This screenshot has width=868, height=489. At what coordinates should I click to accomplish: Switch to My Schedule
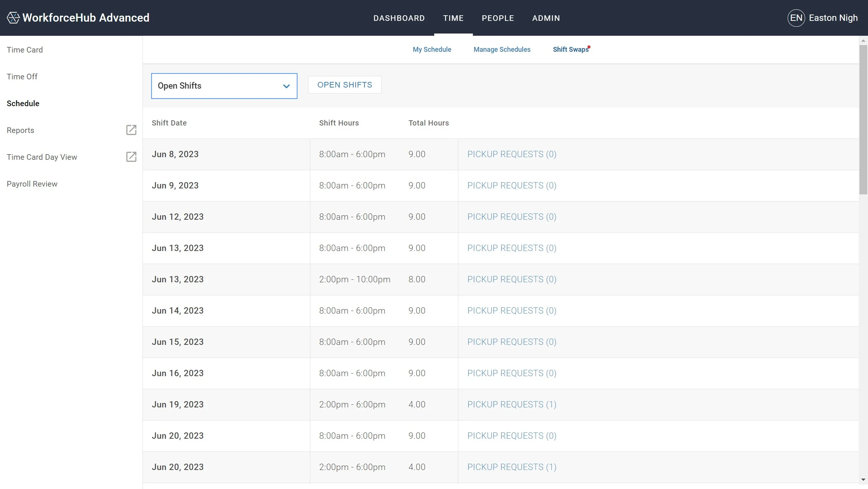pyautogui.click(x=432, y=49)
